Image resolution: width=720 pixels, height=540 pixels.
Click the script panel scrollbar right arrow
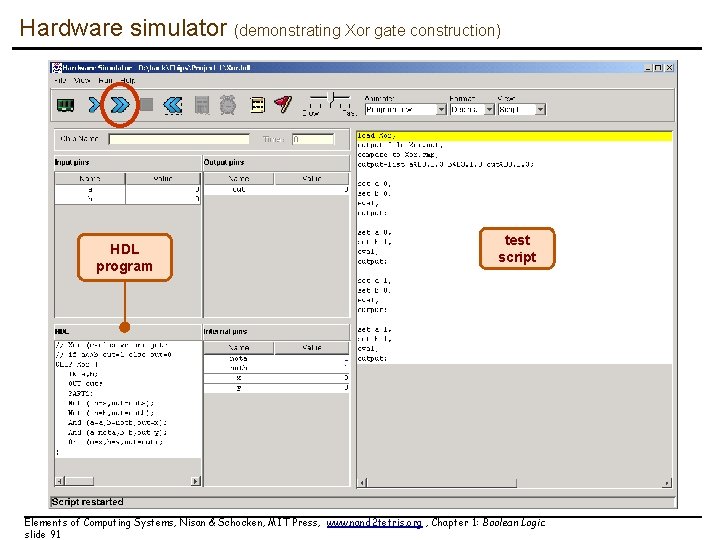point(667,483)
